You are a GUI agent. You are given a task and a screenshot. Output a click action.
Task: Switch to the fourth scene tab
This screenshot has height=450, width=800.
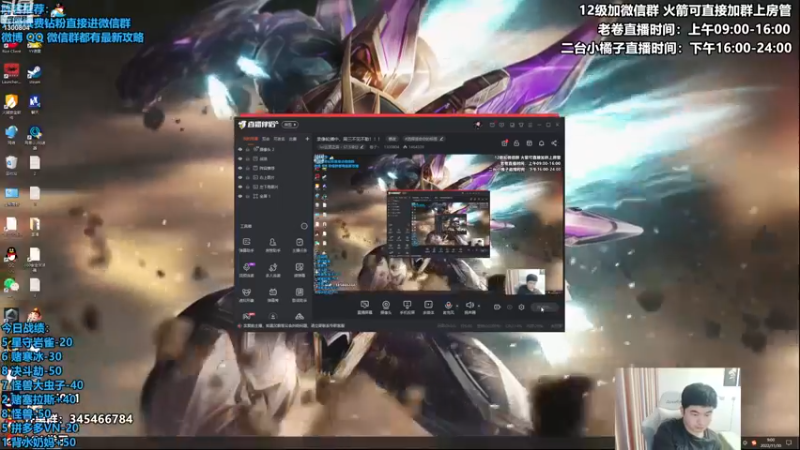293,139
